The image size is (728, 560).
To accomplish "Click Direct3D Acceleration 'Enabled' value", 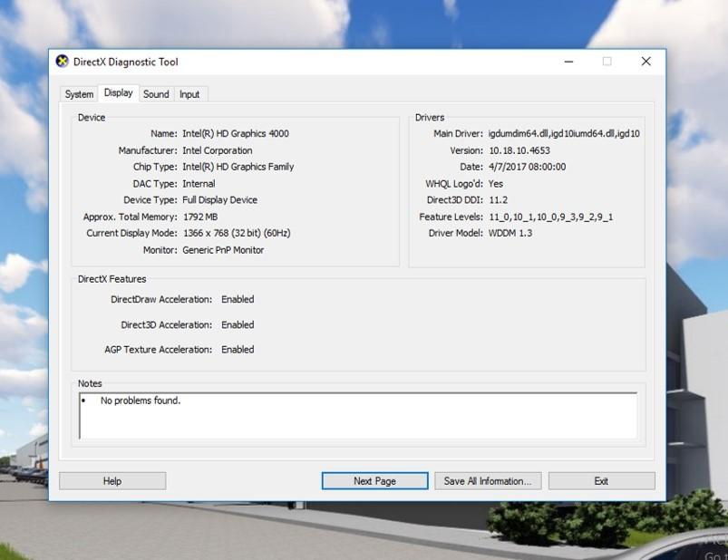I will click(x=238, y=324).
